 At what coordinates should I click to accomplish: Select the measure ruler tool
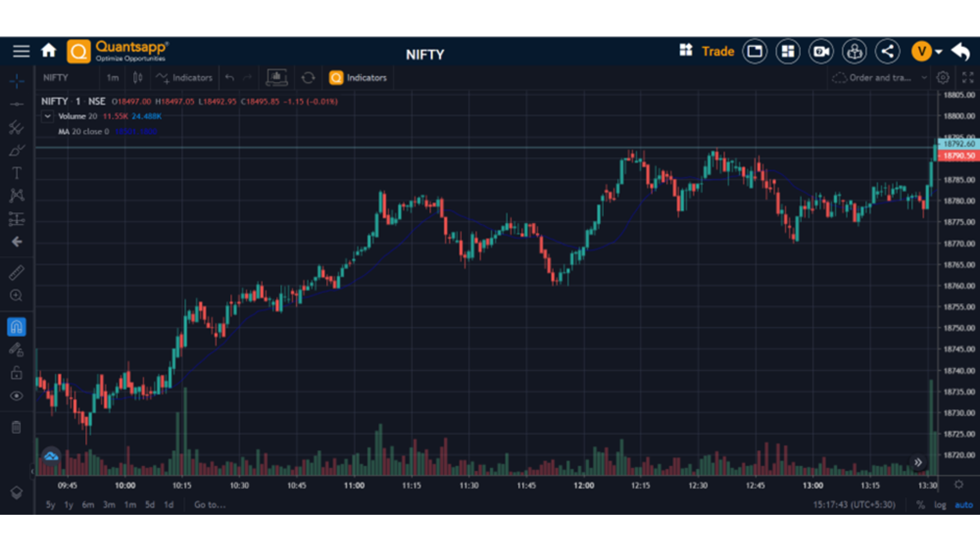[x=16, y=272]
